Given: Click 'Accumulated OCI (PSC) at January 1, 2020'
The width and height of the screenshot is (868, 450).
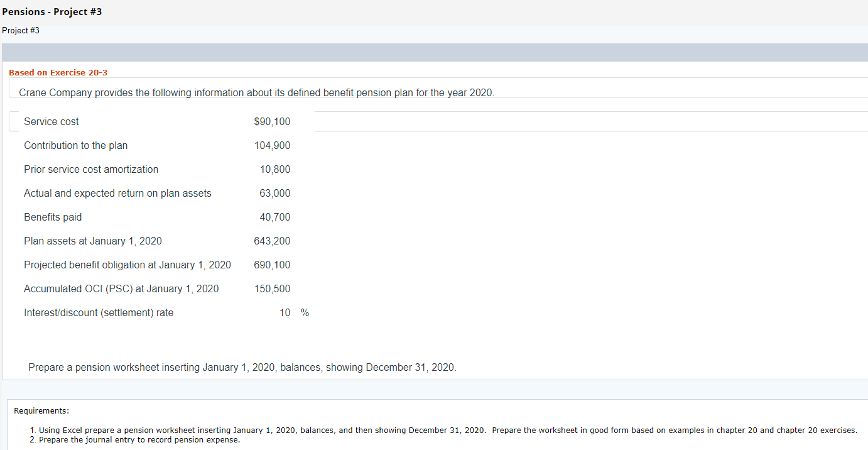Looking at the screenshot, I should click(121, 288).
